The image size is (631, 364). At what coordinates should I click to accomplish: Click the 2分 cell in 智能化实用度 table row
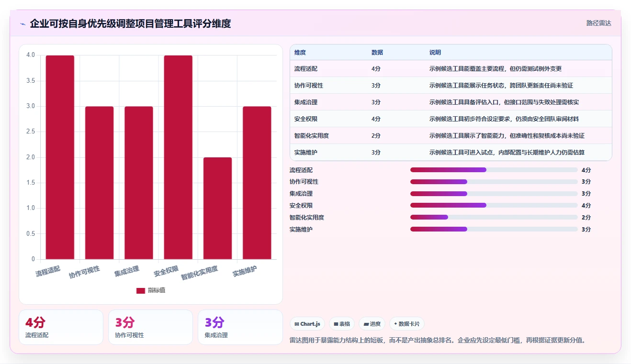point(376,136)
